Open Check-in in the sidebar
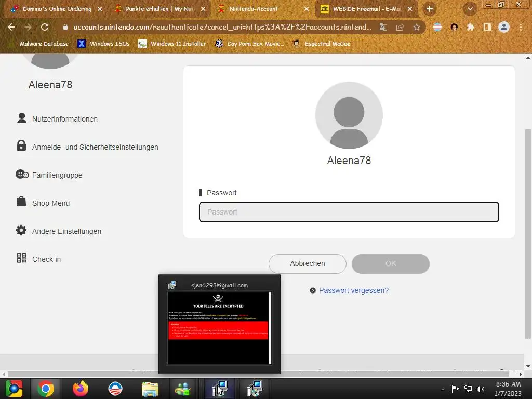This screenshot has width=532, height=399. [38, 259]
